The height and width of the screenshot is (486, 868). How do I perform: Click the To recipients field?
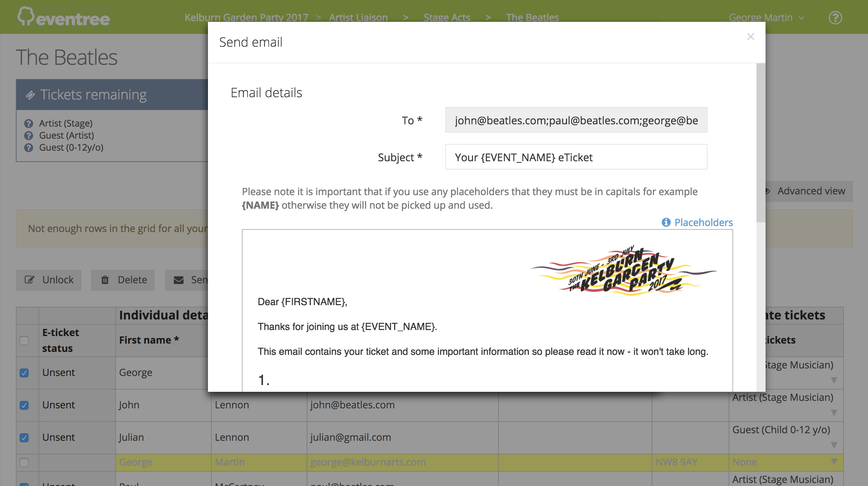click(x=576, y=120)
